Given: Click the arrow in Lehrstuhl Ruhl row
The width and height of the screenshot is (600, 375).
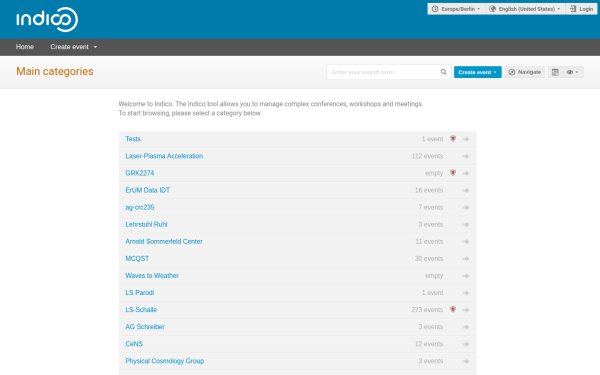Looking at the screenshot, I should [x=466, y=225].
